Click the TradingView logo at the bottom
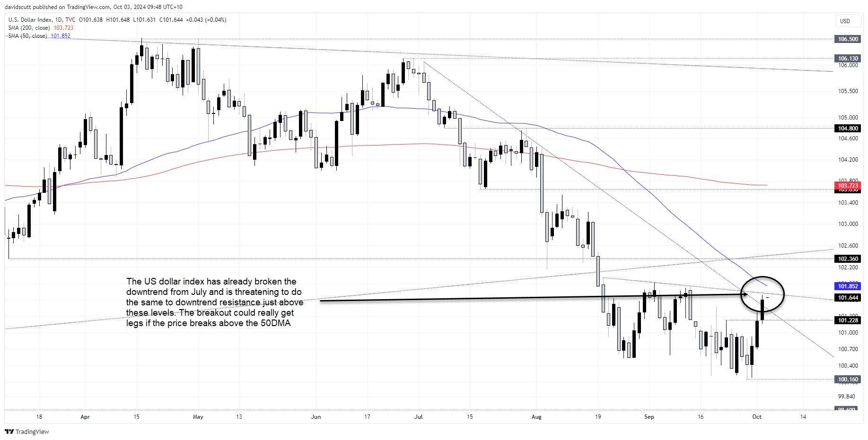 click(x=27, y=431)
